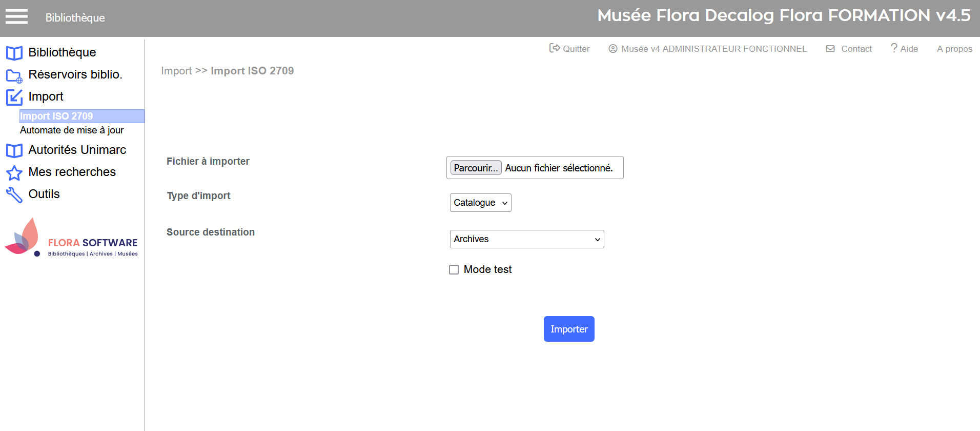Open the Type d'import Catalogue dropdown
Screen dimensions: 980x431
coord(480,203)
